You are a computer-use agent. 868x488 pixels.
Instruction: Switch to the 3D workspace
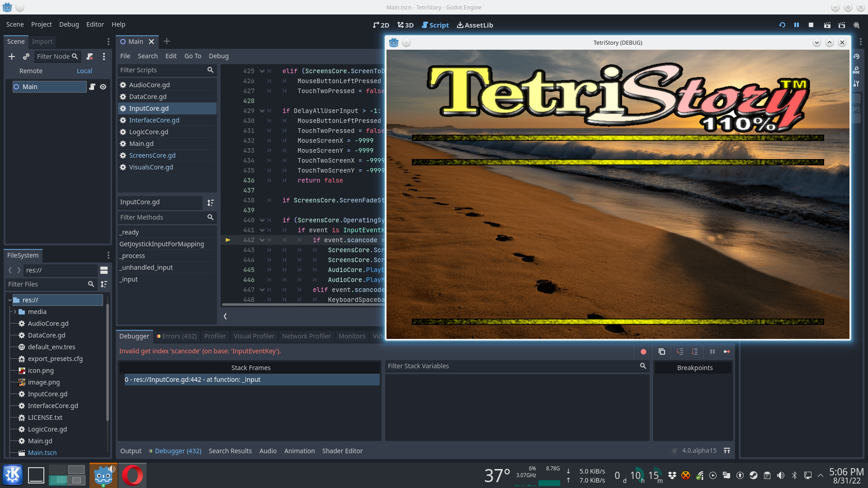coord(406,25)
